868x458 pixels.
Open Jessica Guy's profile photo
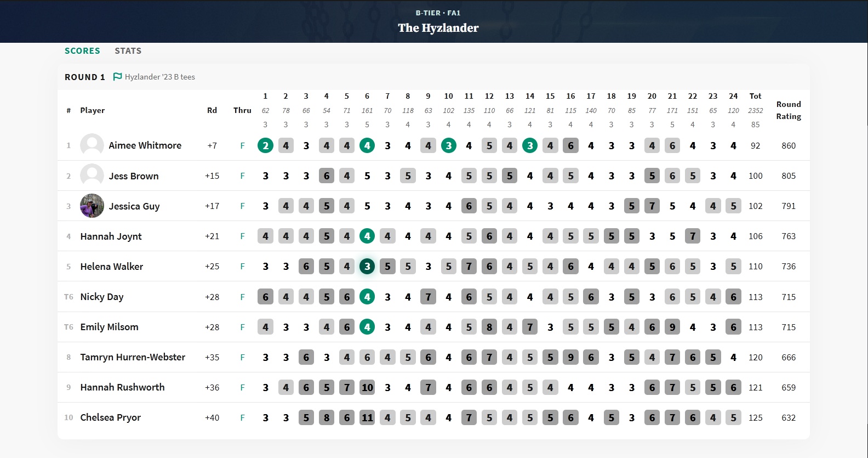pyautogui.click(x=92, y=206)
